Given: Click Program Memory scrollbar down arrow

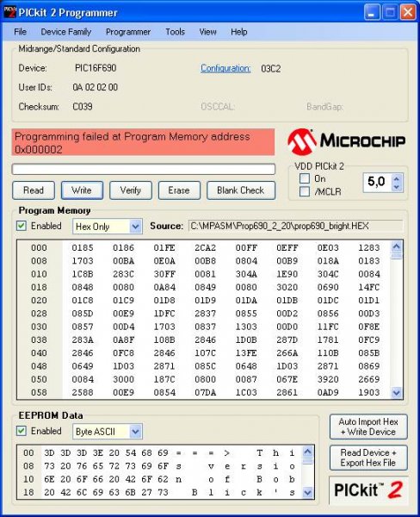Looking at the screenshot, I should [x=396, y=392].
